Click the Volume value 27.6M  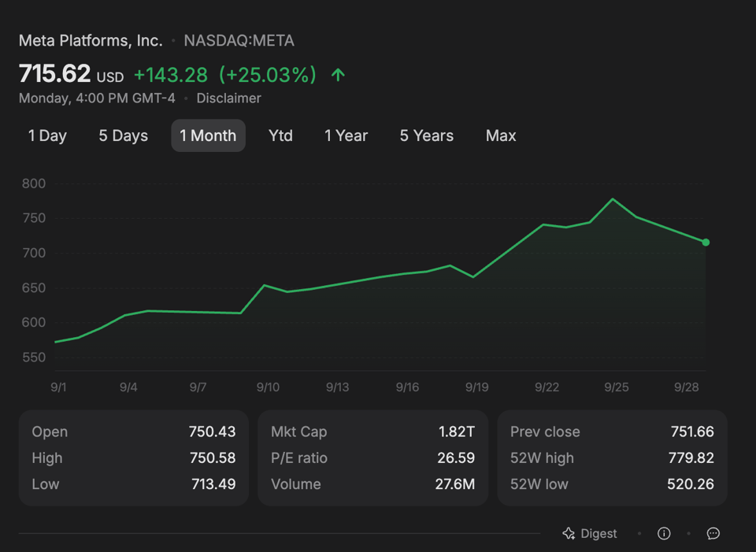click(455, 484)
